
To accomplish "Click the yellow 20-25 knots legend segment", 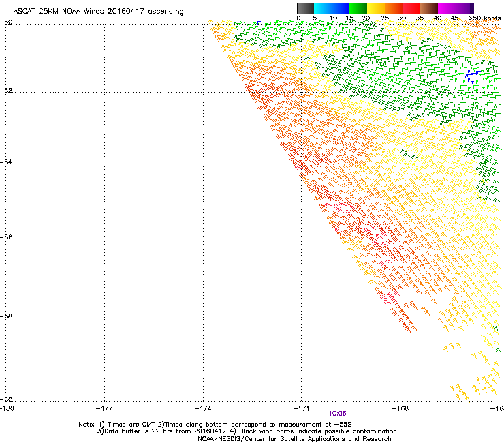I will [376, 8].
